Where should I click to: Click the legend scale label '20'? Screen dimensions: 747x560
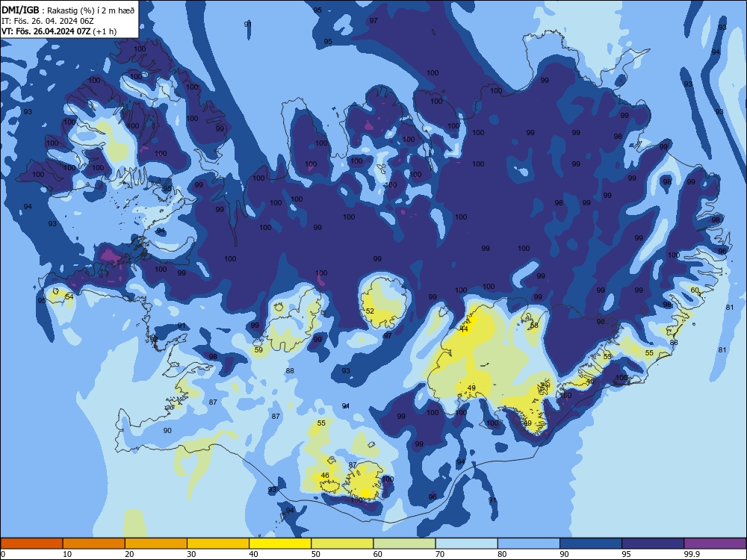[129, 554]
